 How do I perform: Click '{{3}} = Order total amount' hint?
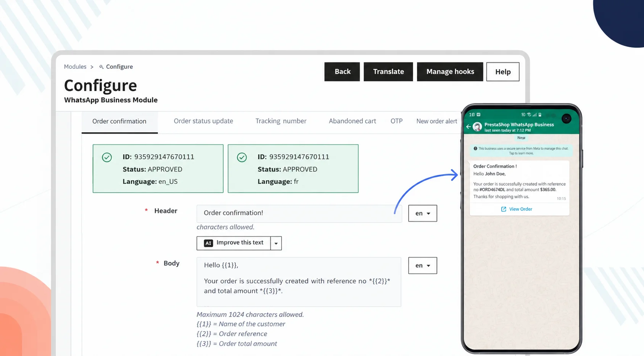click(x=237, y=344)
